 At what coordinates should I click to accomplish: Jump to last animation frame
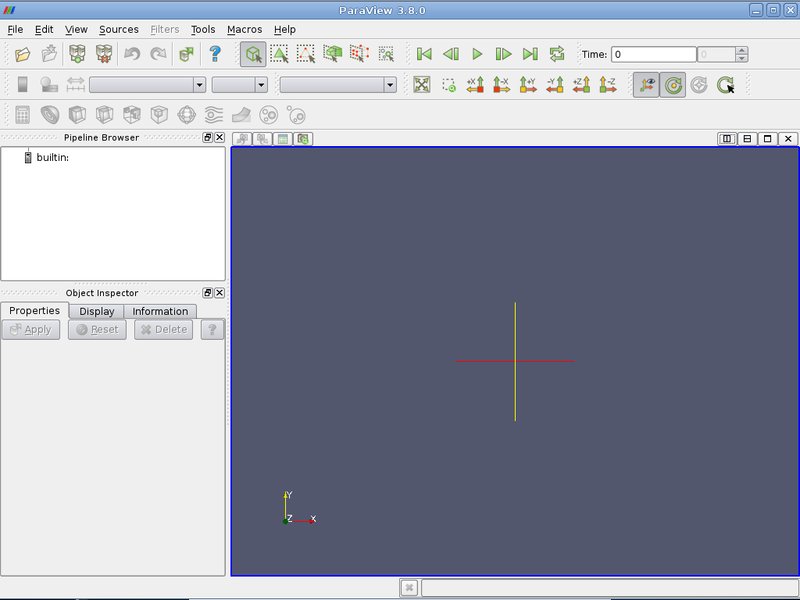pyautogui.click(x=530, y=54)
